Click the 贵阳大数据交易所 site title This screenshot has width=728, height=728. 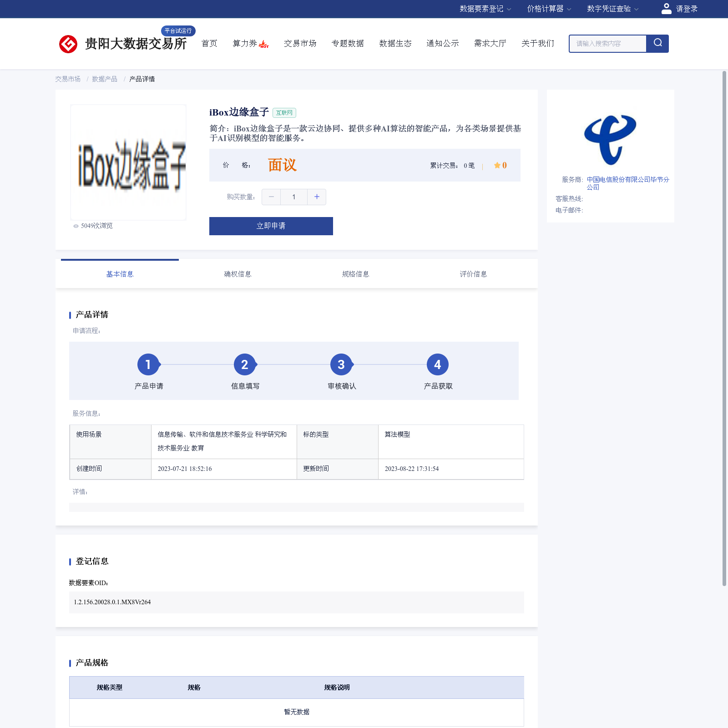click(x=136, y=44)
